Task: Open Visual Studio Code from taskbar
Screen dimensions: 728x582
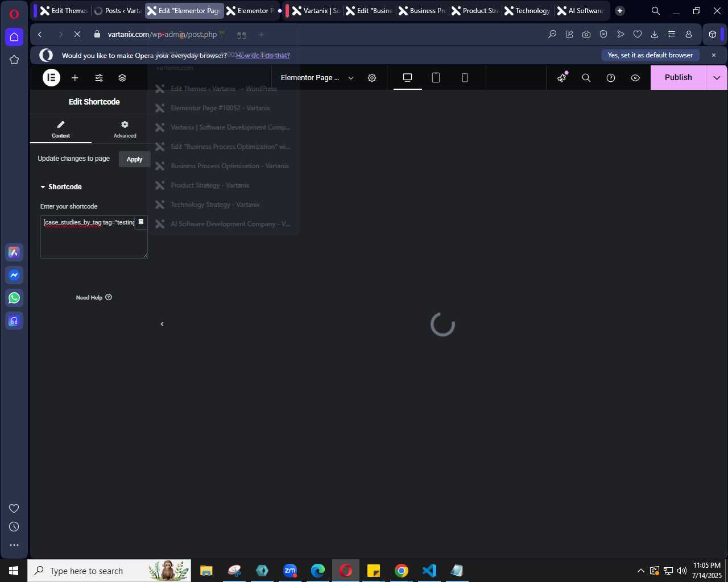Action: click(x=429, y=571)
